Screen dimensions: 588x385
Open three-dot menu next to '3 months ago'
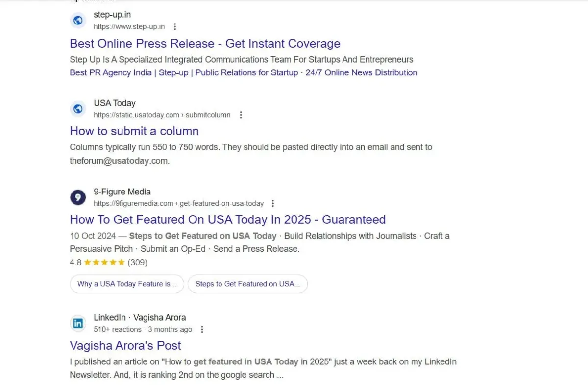pyautogui.click(x=202, y=329)
